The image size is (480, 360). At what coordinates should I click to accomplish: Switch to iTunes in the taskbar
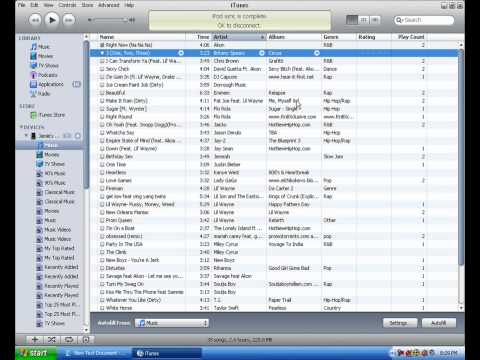click(x=167, y=353)
